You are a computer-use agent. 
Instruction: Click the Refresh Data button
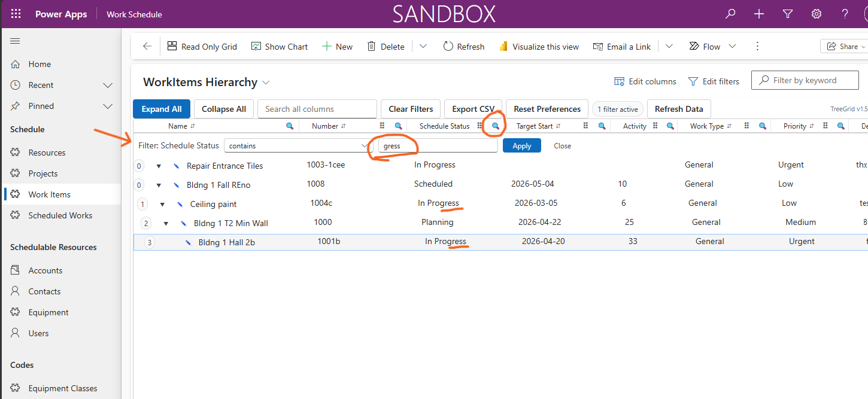[x=679, y=109]
